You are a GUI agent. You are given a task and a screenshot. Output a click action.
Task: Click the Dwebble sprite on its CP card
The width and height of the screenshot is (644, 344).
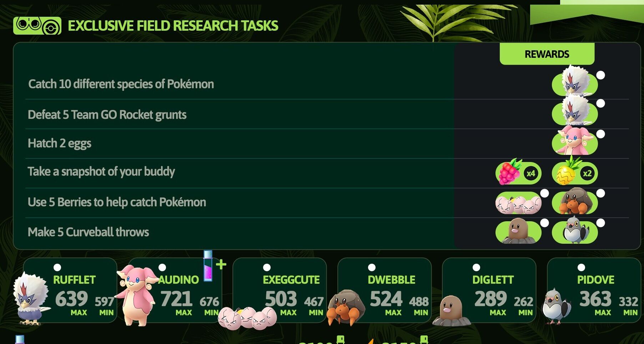(x=346, y=308)
